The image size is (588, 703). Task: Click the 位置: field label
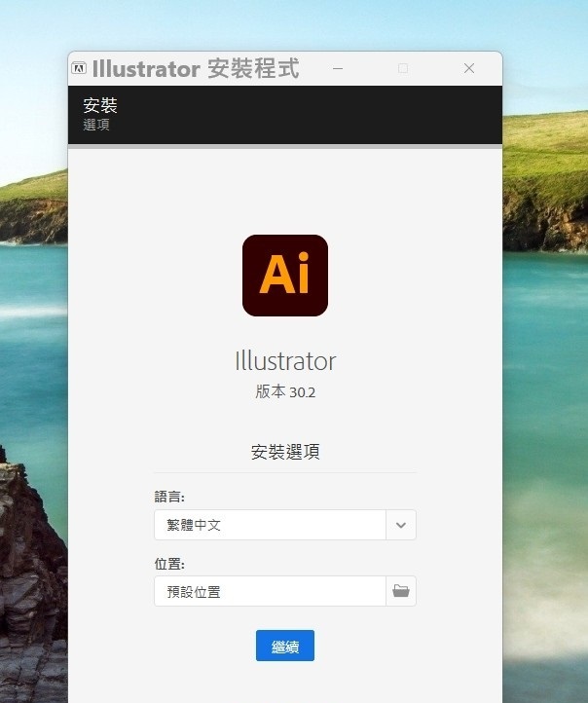click(x=169, y=564)
